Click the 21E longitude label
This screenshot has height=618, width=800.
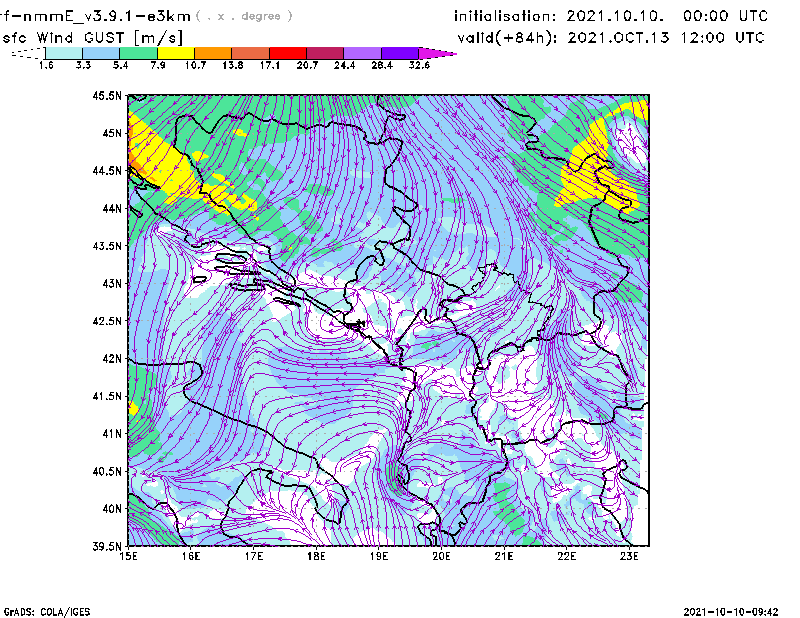point(504,556)
